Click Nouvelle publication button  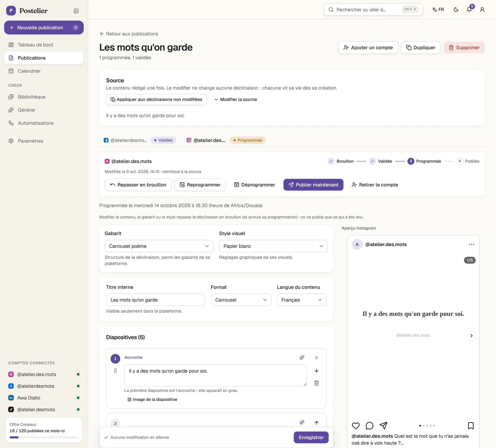tap(44, 28)
